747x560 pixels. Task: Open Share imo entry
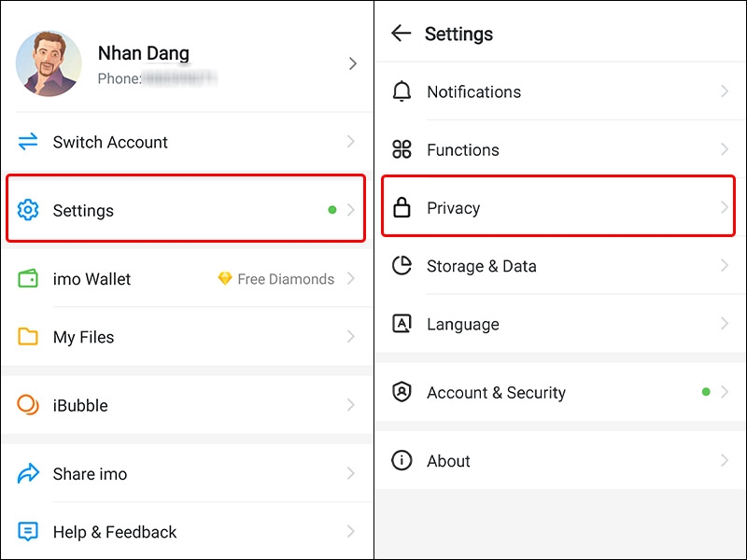187,473
